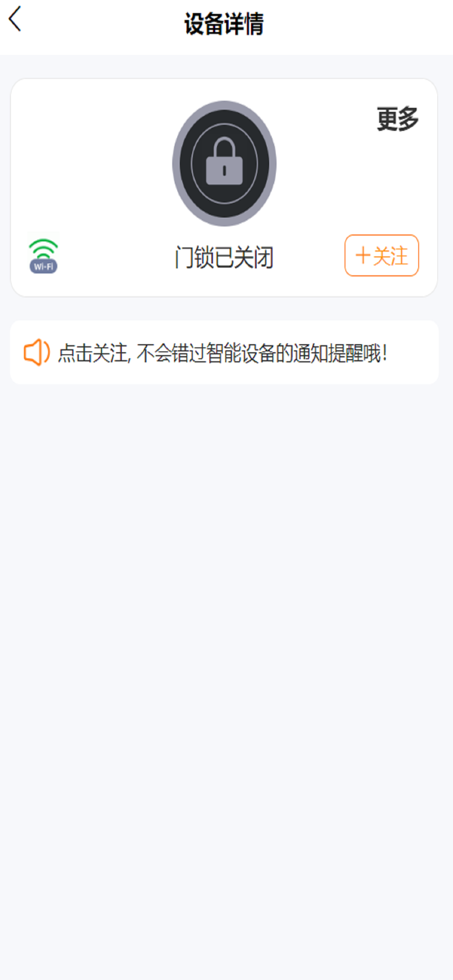The width and height of the screenshot is (453, 980).
Task: Toggle following with the +关注 button
Action: pyautogui.click(x=382, y=255)
